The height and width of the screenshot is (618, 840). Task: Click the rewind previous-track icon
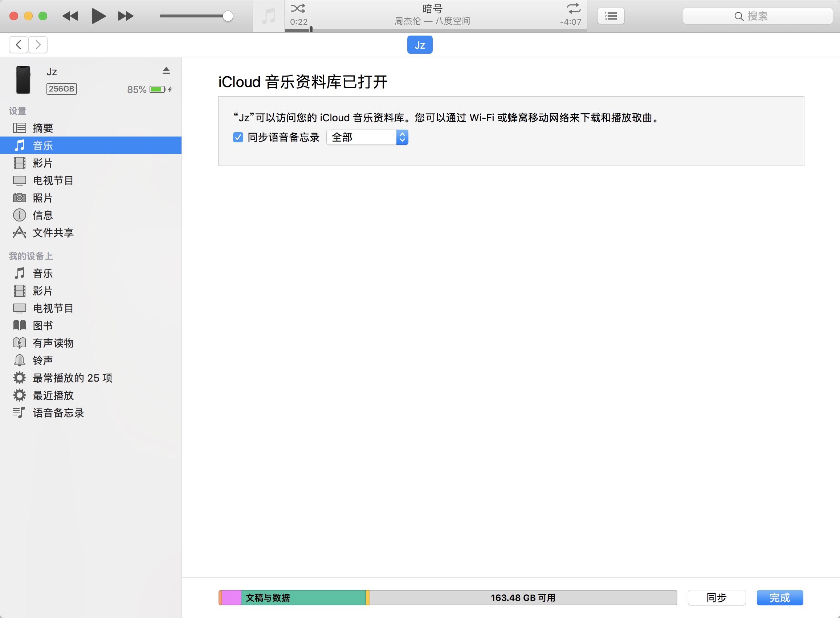(70, 16)
